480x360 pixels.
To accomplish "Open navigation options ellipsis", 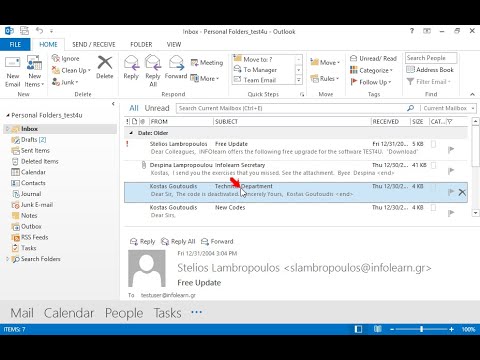I will coord(196,312).
